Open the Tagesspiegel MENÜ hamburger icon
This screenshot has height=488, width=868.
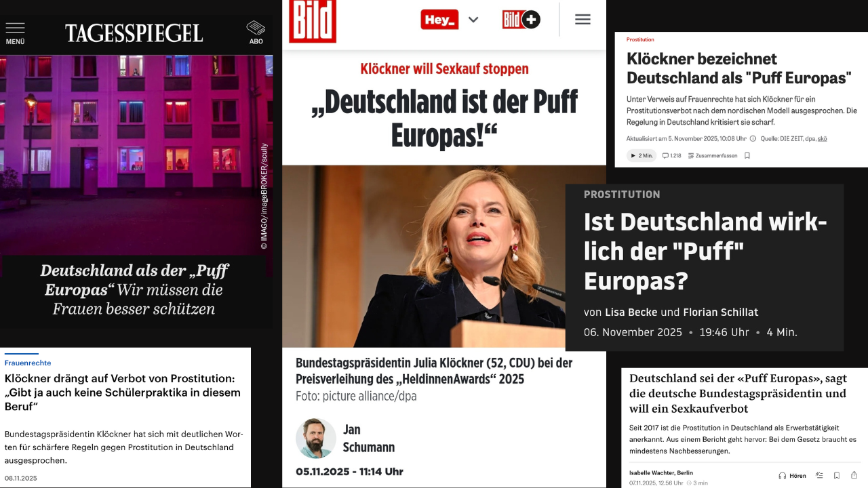tap(15, 32)
